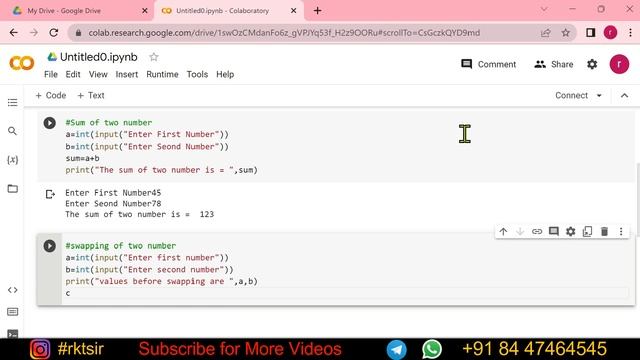Open the Comment panel
The width and height of the screenshot is (640, 360).
(x=488, y=64)
